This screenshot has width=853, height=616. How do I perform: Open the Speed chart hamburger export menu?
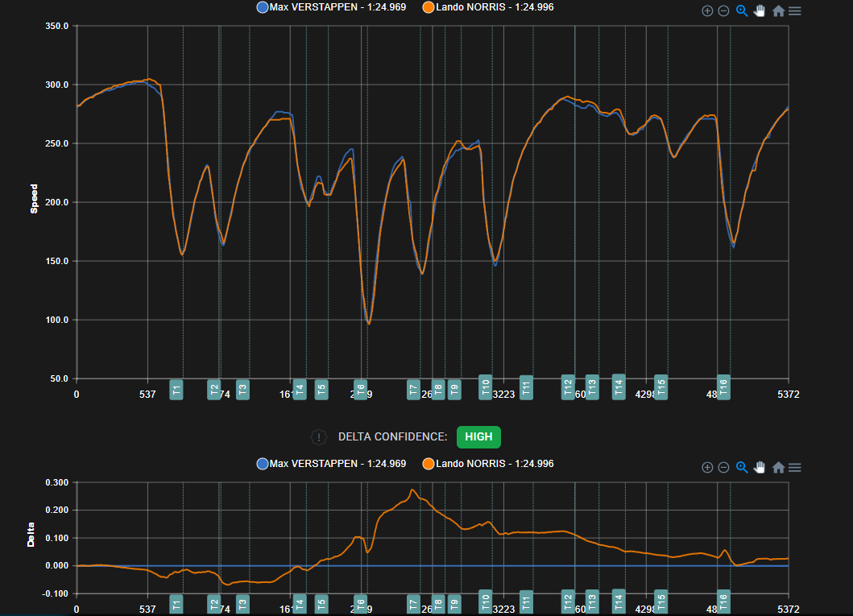click(795, 11)
